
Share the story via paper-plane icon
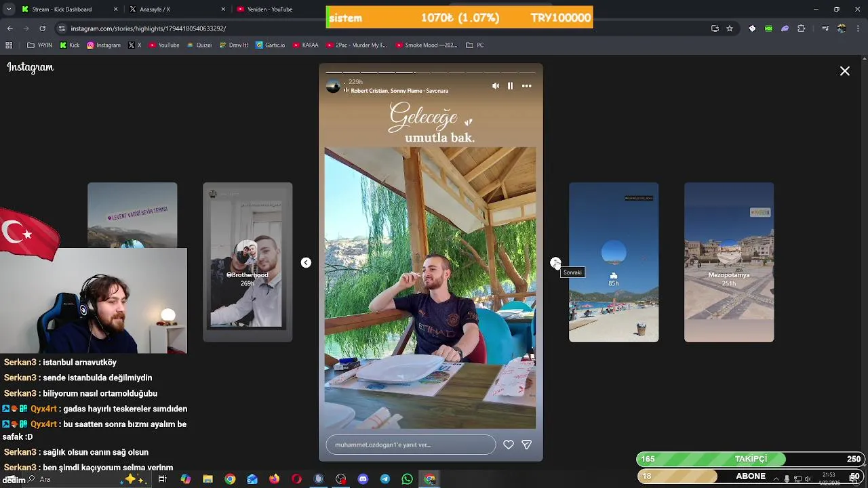pos(527,445)
